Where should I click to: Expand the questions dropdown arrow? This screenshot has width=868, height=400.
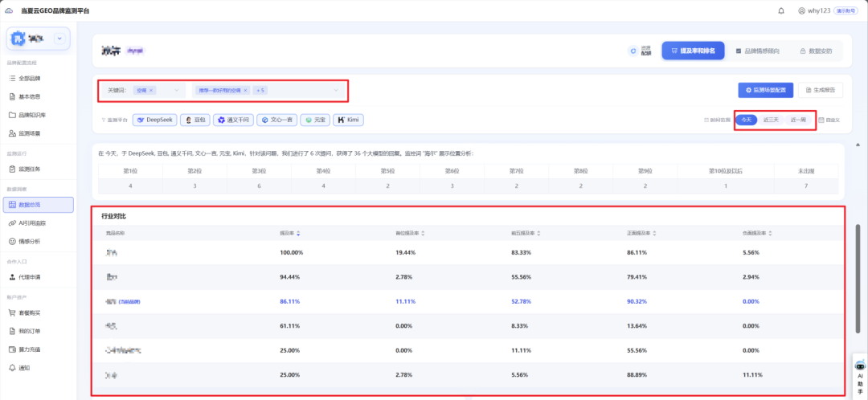335,90
